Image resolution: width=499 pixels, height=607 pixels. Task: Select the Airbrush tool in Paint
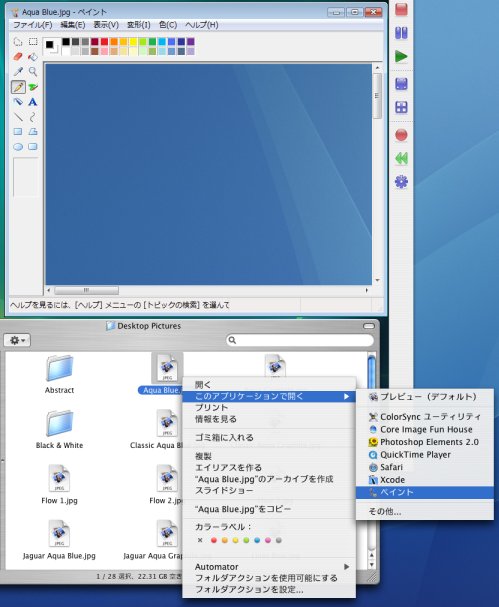pos(18,102)
